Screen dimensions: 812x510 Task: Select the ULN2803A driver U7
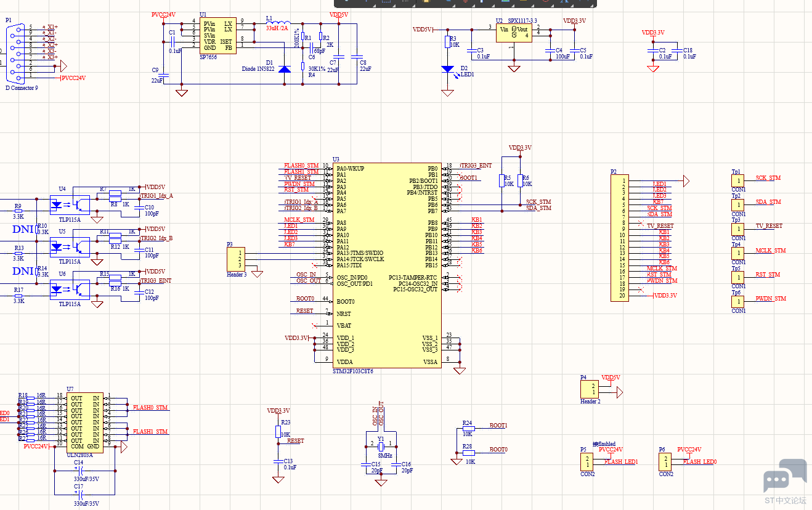coord(85,422)
